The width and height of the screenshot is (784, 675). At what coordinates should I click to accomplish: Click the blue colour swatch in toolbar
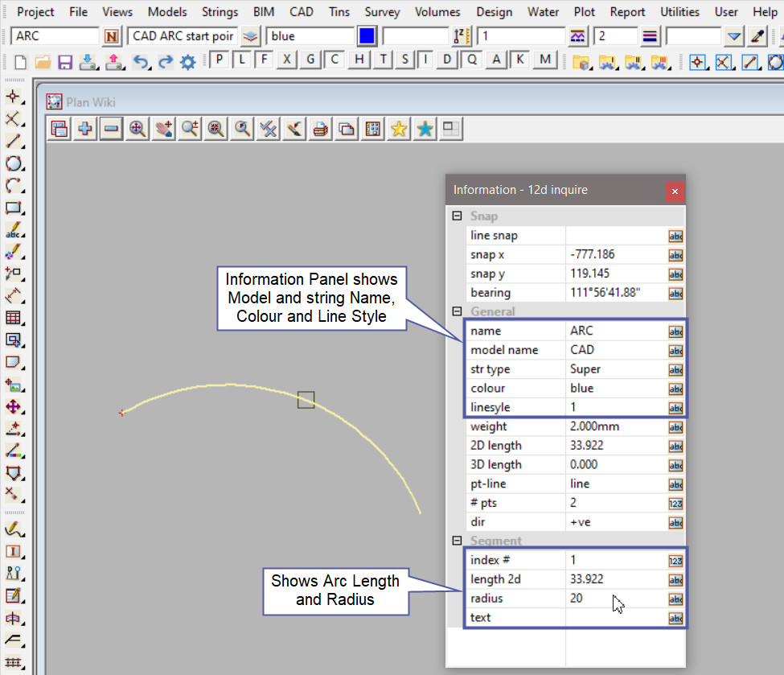pyautogui.click(x=367, y=36)
